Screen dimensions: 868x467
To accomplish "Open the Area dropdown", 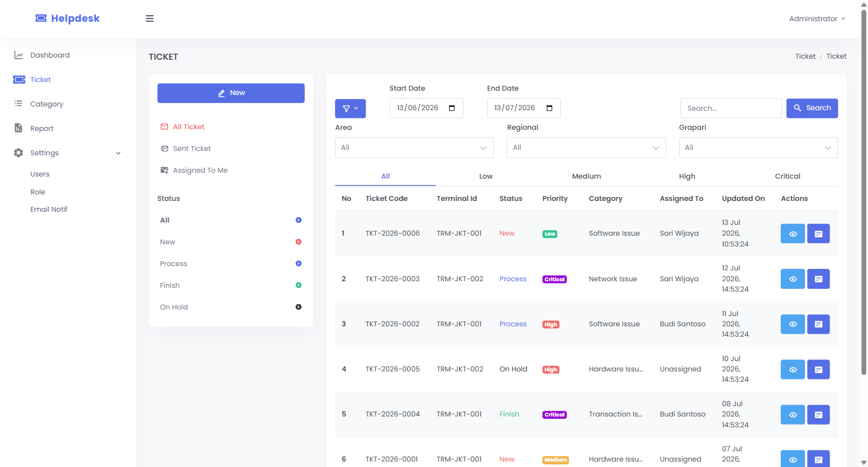I will pyautogui.click(x=414, y=148).
